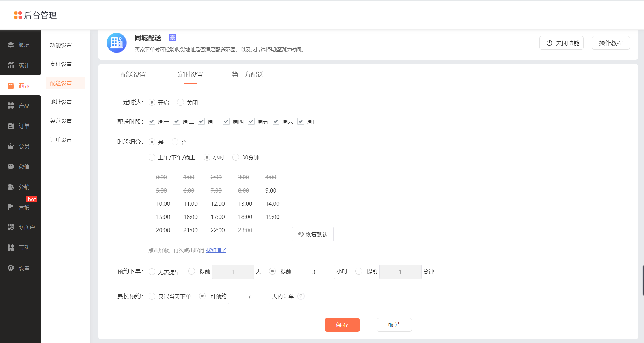
Task: Select 否 for 时段细分
Action: 175,142
